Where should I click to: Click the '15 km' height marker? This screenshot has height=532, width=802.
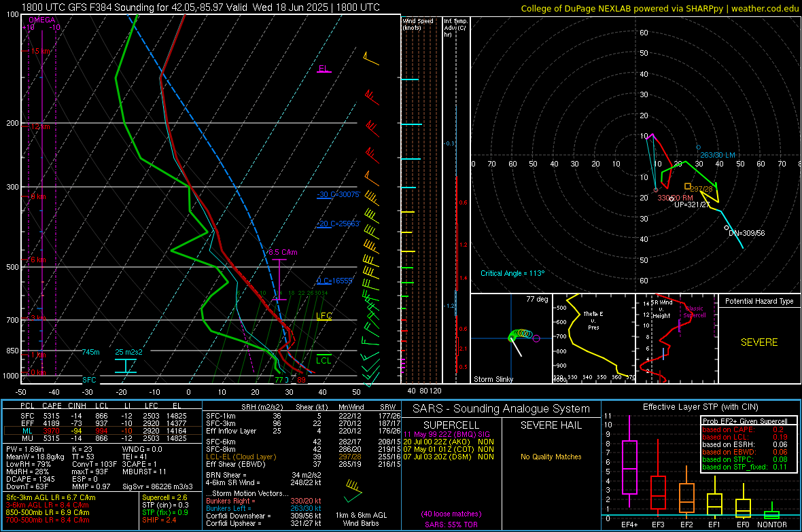click(x=41, y=51)
